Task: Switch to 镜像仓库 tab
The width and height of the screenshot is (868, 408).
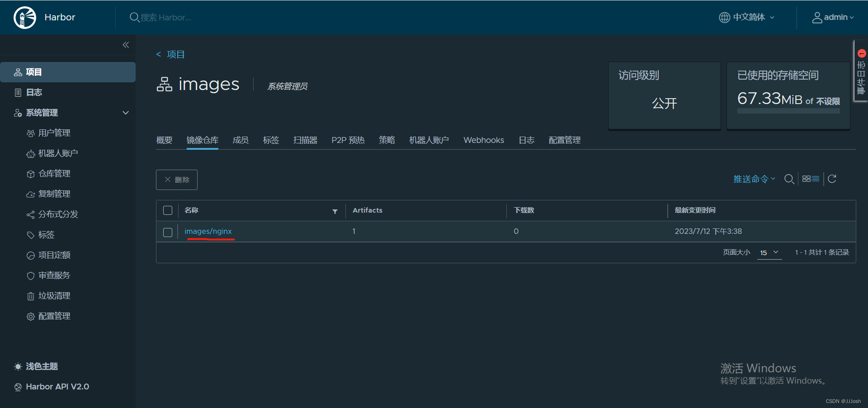Action: click(x=203, y=140)
